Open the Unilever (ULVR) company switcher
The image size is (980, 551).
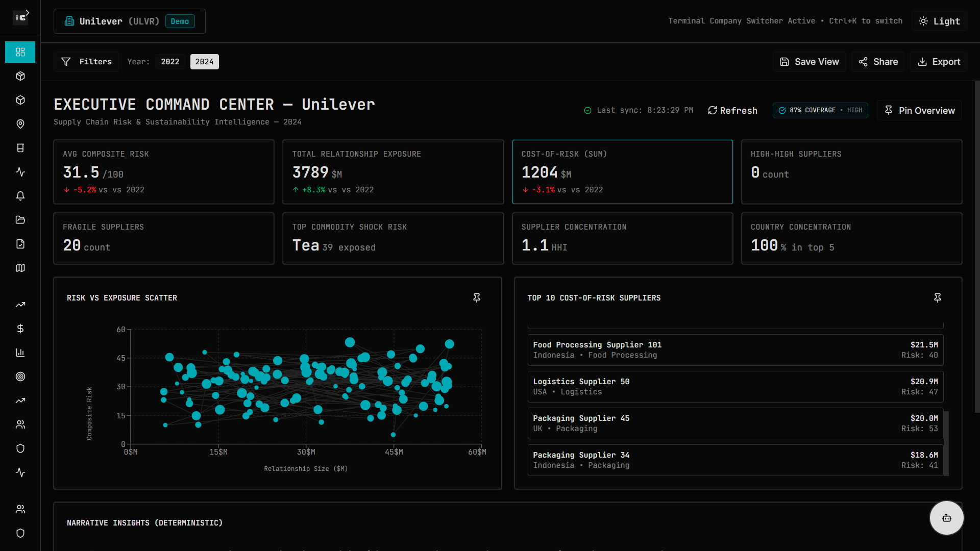(x=130, y=21)
